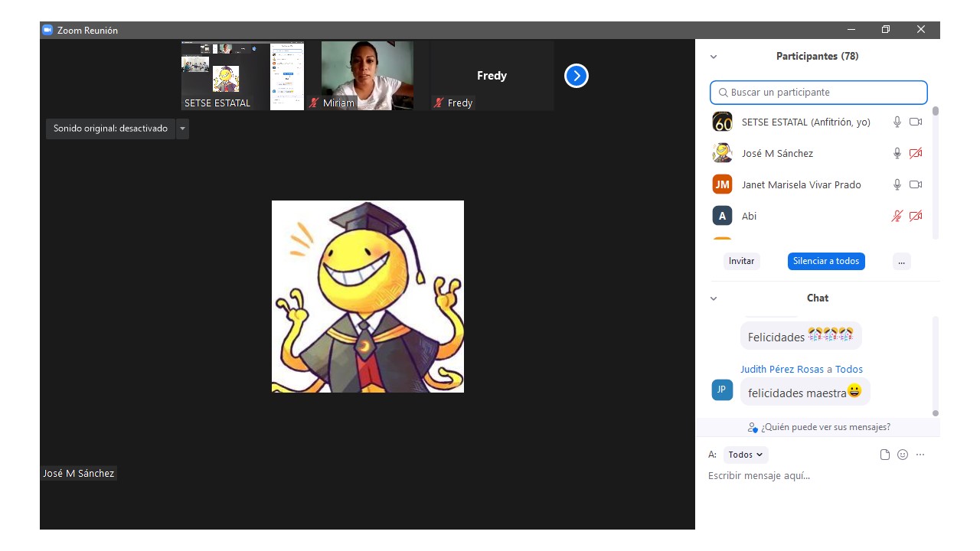Click the muted mic icon on Fredy thumbnail

pos(438,103)
